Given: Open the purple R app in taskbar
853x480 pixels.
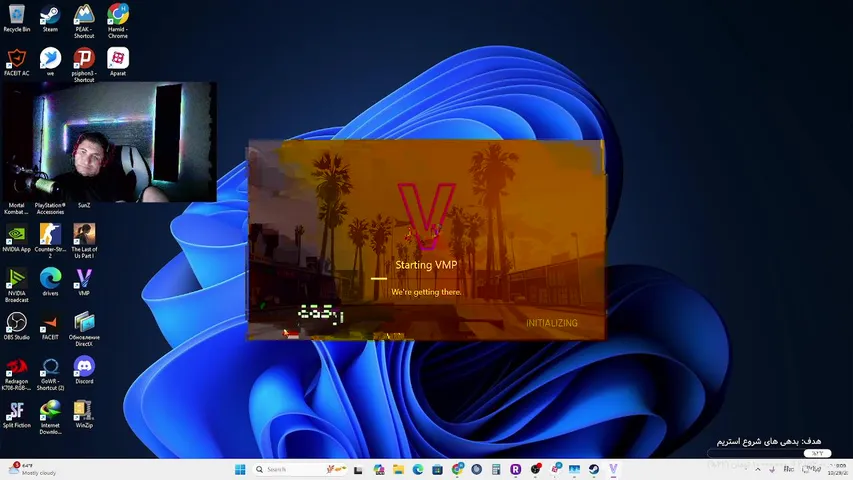Looking at the screenshot, I should [x=515, y=470].
